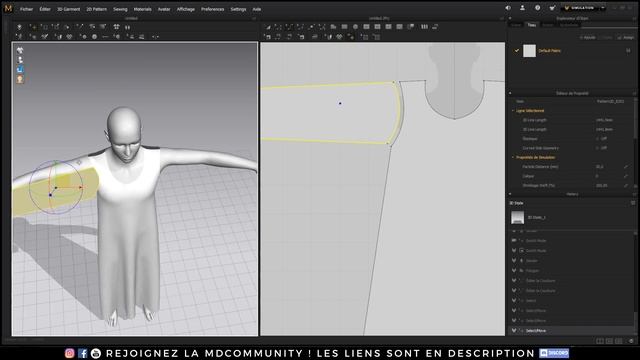Open the Avatar menu
The image size is (640, 360).
164,9
